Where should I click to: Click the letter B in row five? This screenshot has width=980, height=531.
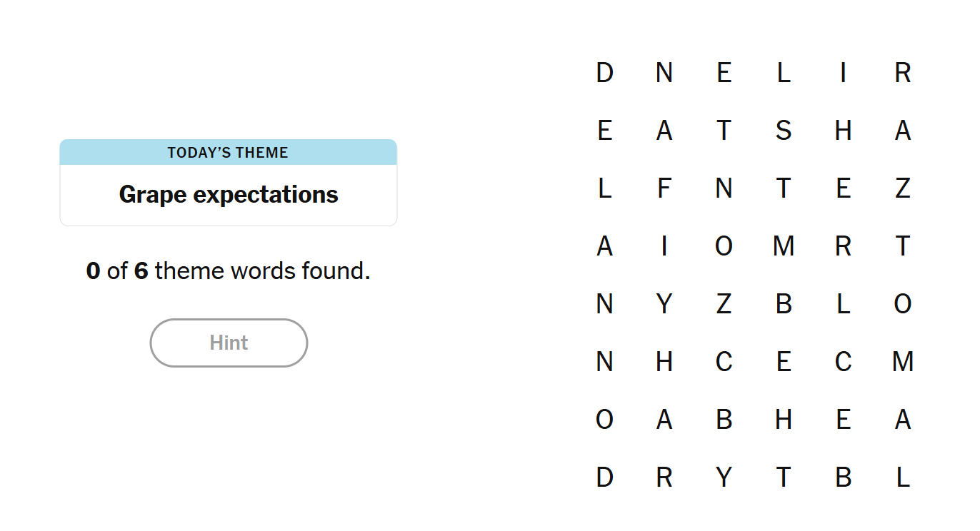pos(784,303)
